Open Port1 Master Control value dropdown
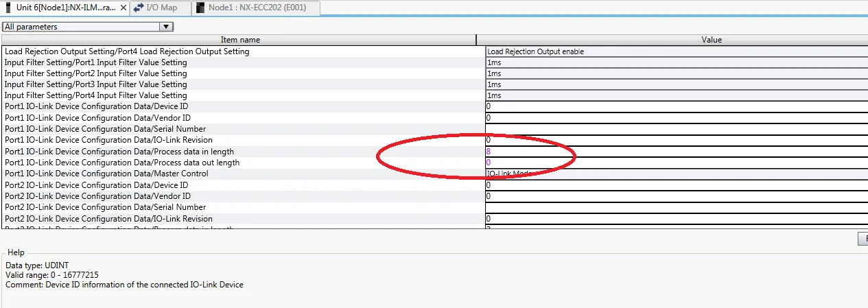The width and height of the screenshot is (868, 308). 676,174
